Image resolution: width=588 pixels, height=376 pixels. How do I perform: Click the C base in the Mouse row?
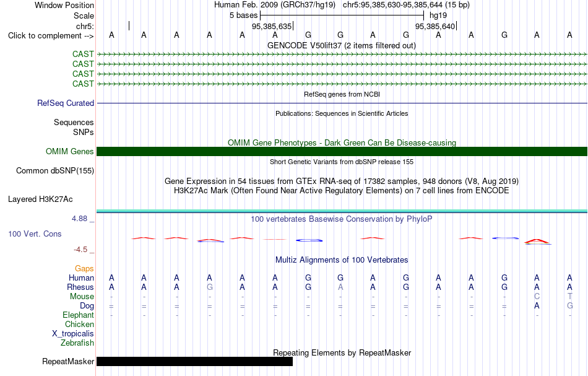(537, 297)
